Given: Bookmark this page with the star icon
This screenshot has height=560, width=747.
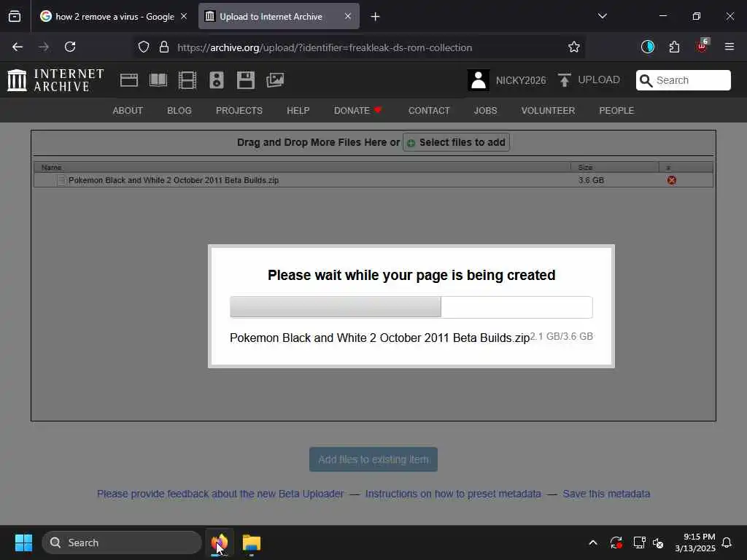Looking at the screenshot, I should tap(574, 47).
